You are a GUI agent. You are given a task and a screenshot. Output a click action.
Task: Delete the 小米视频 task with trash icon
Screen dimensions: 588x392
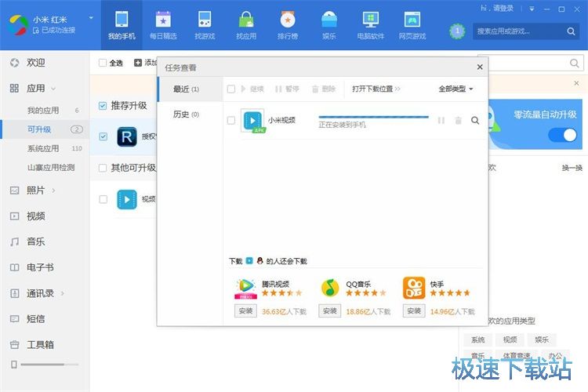458,121
